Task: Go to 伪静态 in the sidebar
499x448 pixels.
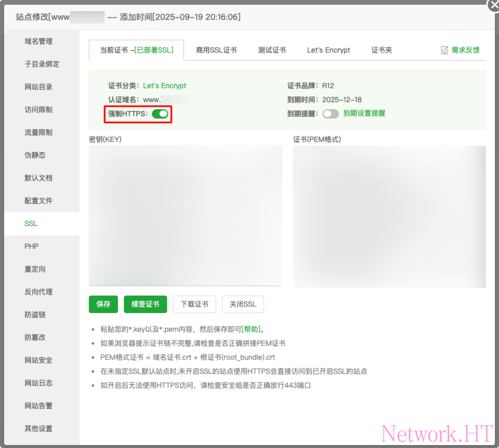Action: point(35,155)
